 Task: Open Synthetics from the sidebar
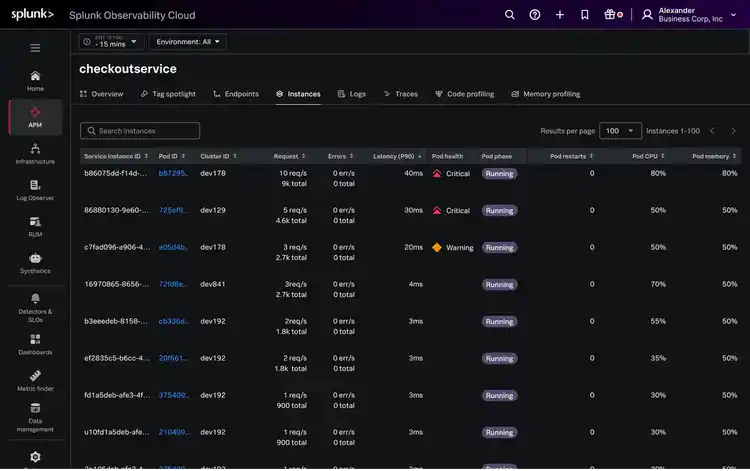(x=35, y=263)
